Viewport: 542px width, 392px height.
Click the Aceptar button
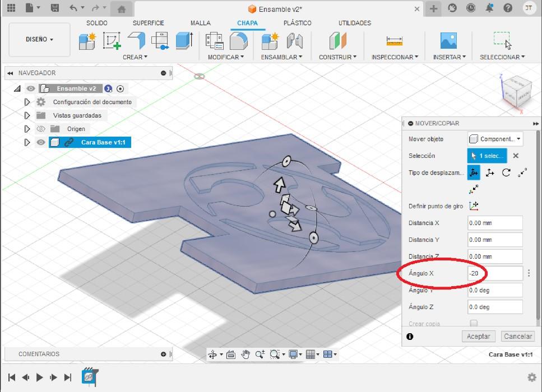tap(478, 336)
